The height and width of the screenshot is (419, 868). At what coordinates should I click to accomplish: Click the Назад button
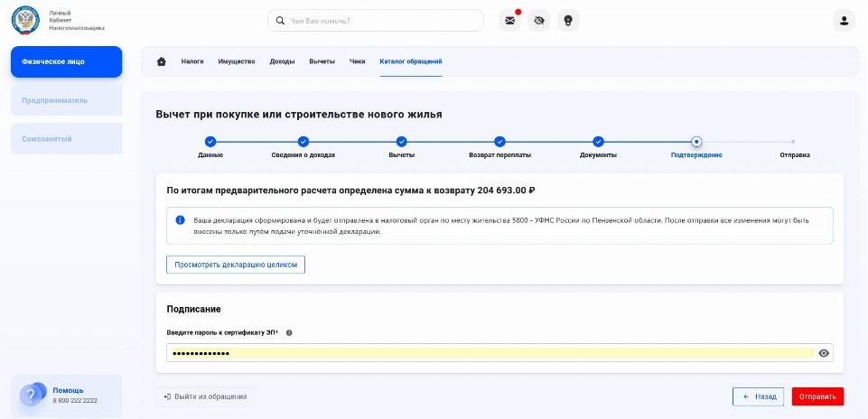758,396
